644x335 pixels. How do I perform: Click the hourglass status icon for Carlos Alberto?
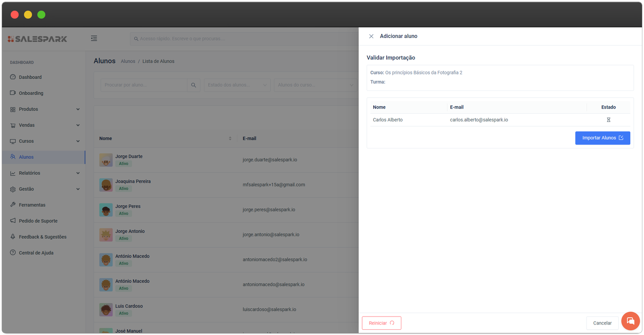pyautogui.click(x=608, y=120)
